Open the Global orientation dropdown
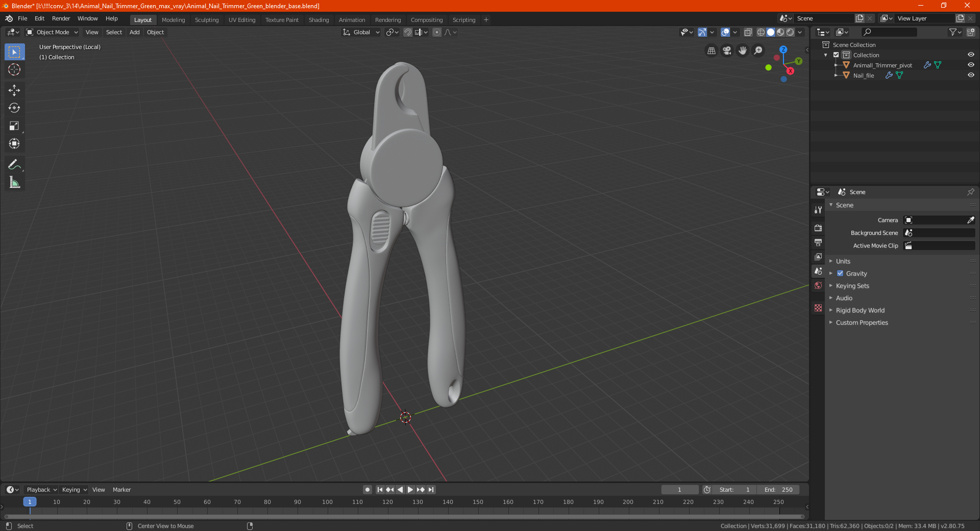This screenshot has height=531, width=980. tap(361, 32)
